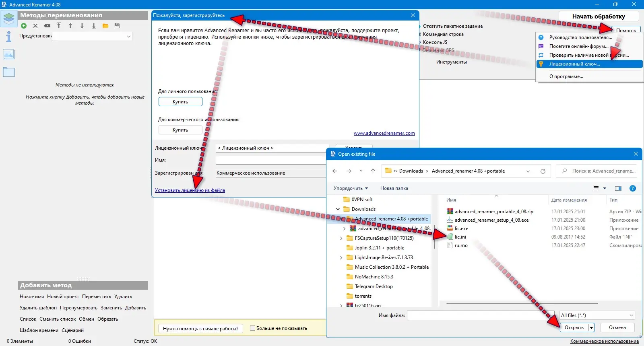
Task: Refresh the folder in the file dialog
Action: (543, 171)
